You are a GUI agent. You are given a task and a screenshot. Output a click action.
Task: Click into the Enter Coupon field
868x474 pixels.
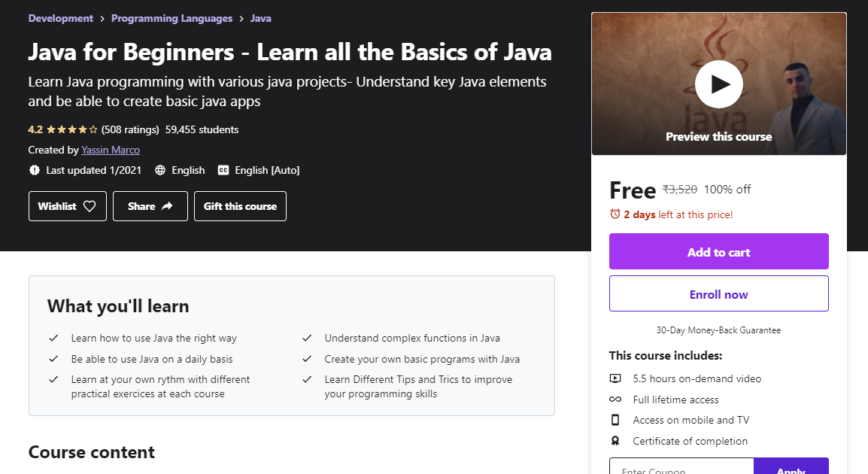(x=681, y=466)
